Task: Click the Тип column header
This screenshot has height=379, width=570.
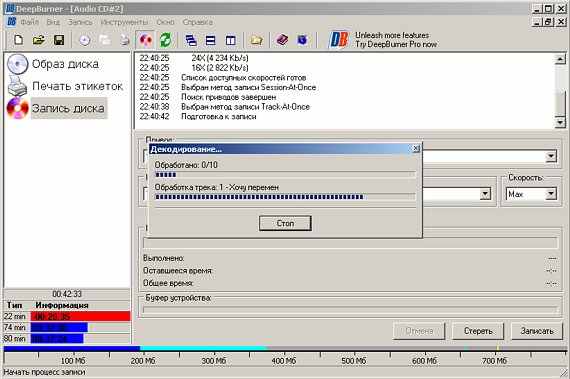Action: pyautogui.click(x=15, y=305)
